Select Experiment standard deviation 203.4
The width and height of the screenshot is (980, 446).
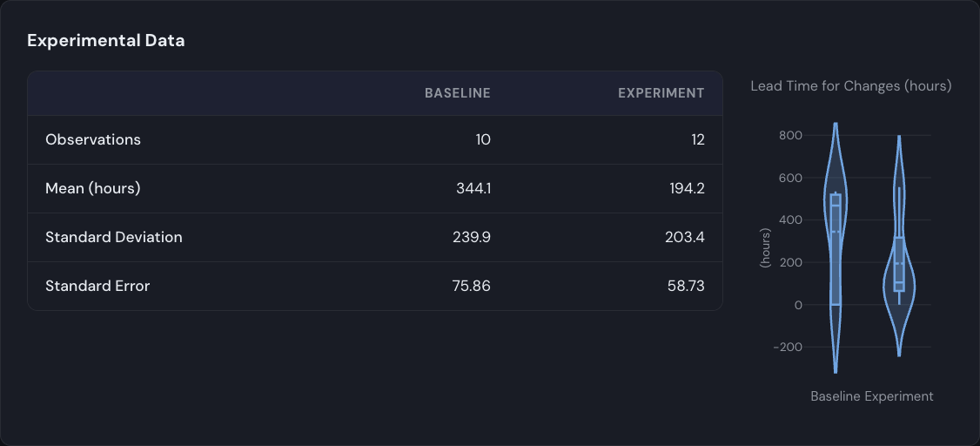coord(686,237)
